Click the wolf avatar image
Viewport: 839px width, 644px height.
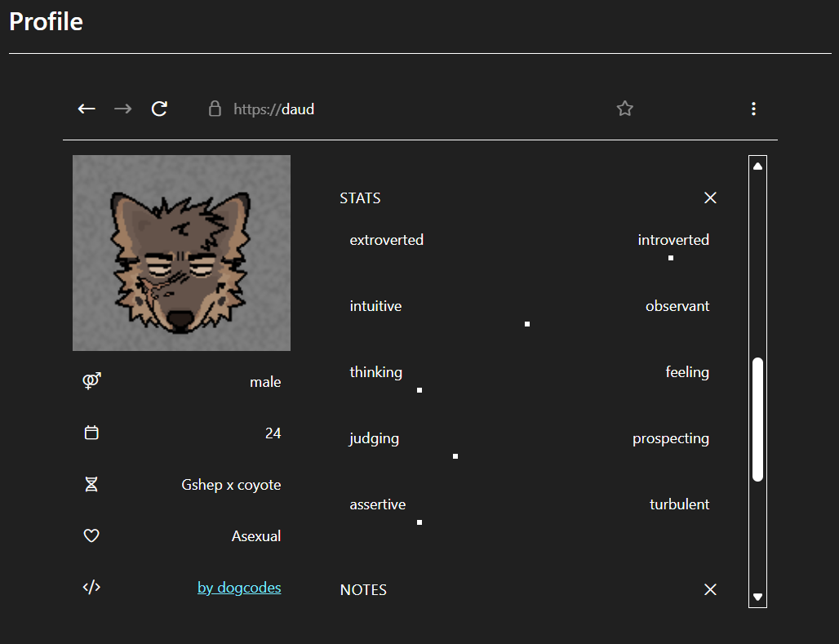point(181,253)
